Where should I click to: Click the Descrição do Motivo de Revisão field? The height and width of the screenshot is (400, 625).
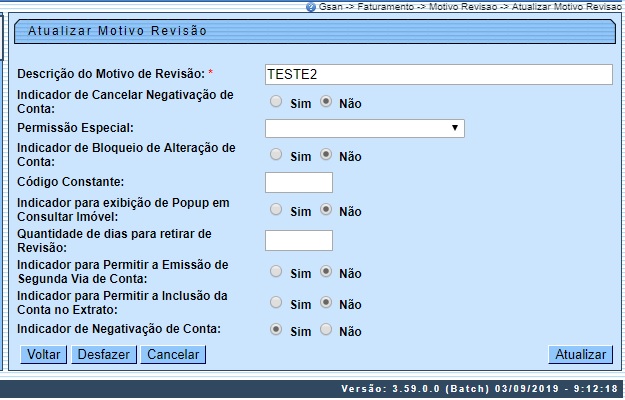(x=438, y=75)
